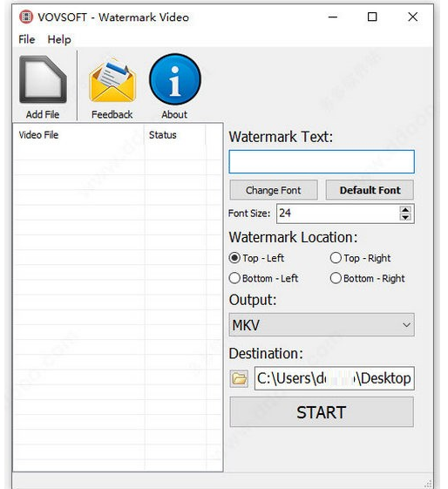This screenshot has width=448, height=489.
Task: Click the Video File column header
Action: pyautogui.click(x=78, y=135)
